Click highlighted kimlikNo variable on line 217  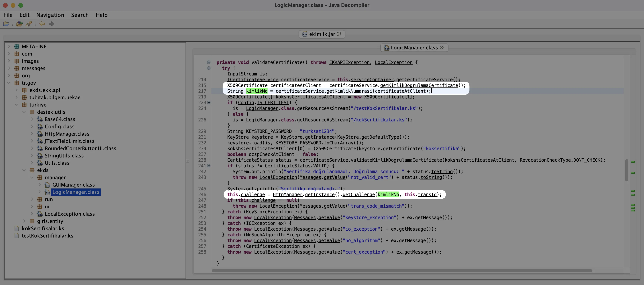(256, 91)
